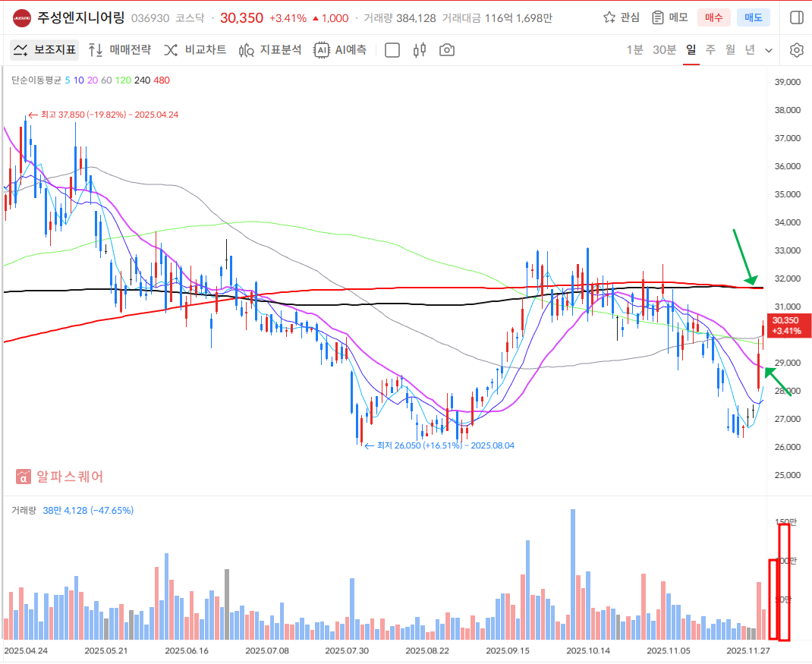Image resolution: width=812 pixels, height=664 pixels.
Task: Open the 보조지표 indicators panel
Action: [x=45, y=50]
